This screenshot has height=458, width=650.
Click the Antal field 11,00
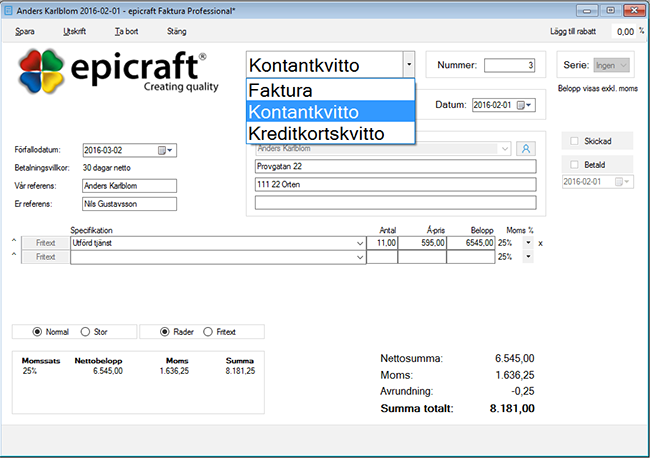point(382,243)
